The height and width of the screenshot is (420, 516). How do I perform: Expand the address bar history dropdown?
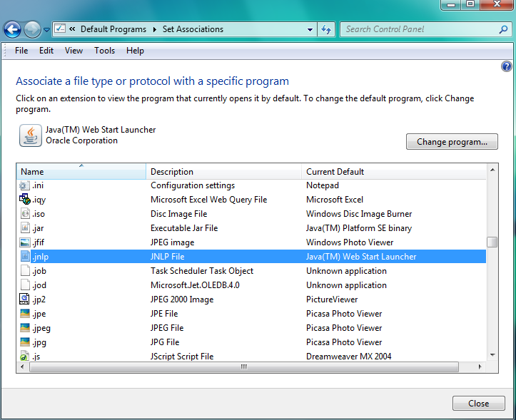[x=310, y=29]
